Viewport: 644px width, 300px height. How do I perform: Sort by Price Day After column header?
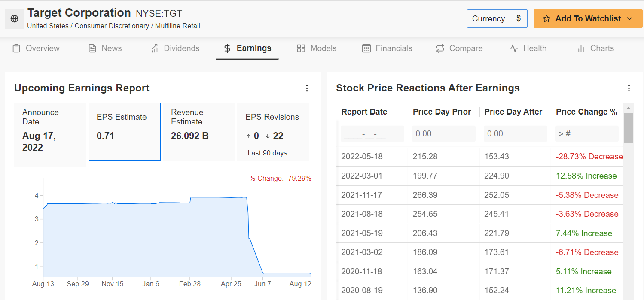tap(513, 112)
